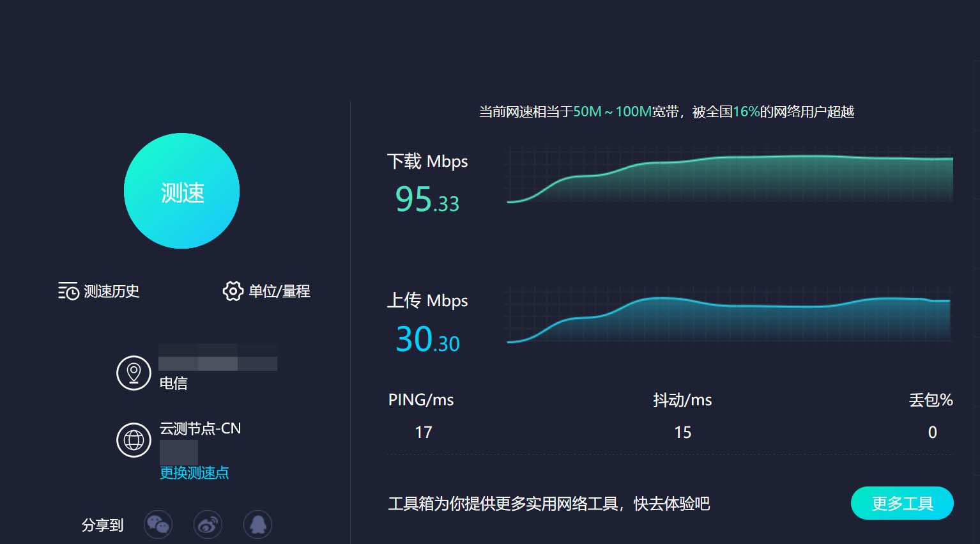This screenshot has width=980, height=544.
Task: Click the location pin icon
Action: click(x=134, y=373)
